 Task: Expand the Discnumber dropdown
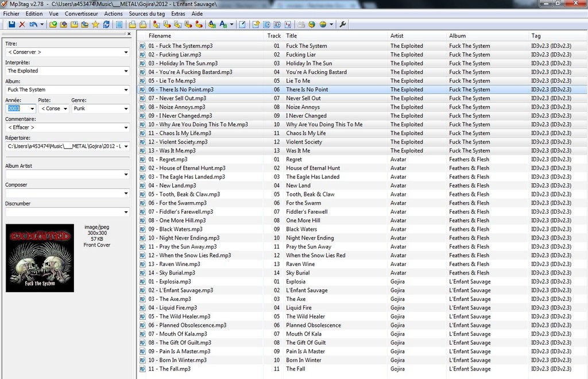point(126,212)
